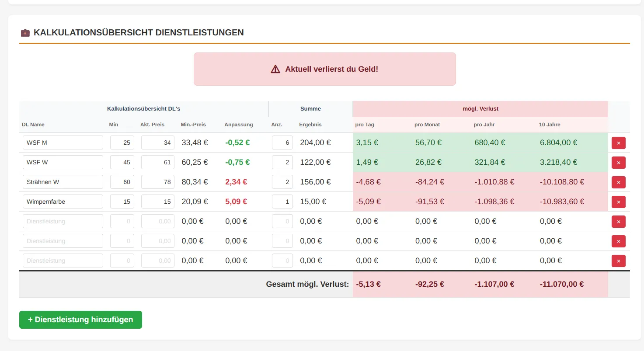644x351 pixels.
Task: Click the Akt. Preis field of WSF M
Action: pyautogui.click(x=157, y=142)
